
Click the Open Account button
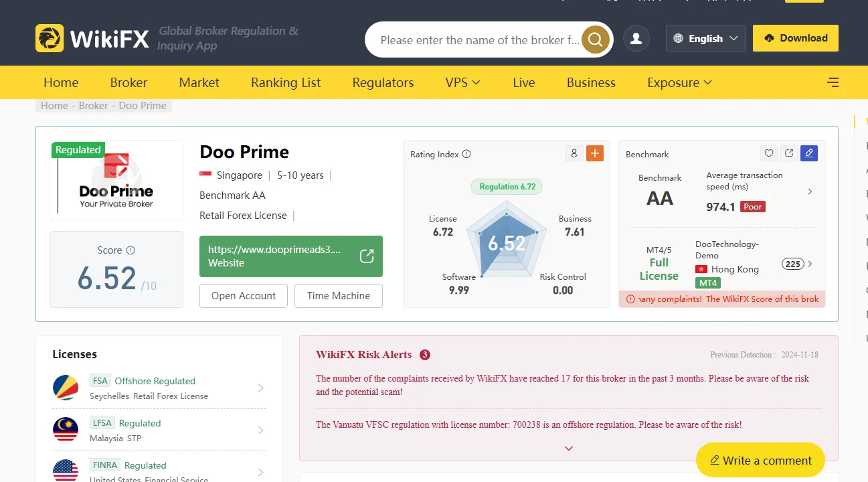click(244, 296)
